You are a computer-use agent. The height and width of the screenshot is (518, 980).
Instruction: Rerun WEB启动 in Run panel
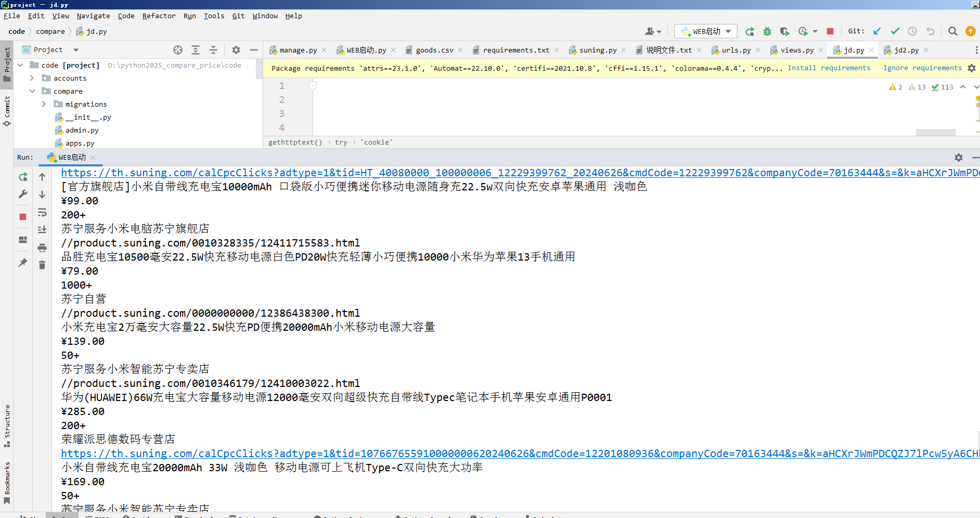tap(23, 177)
